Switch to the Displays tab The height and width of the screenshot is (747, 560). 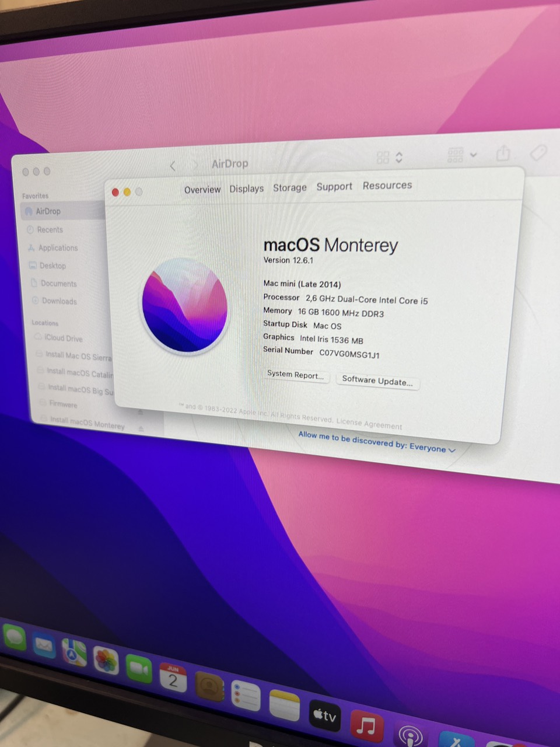pyautogui.click(x=246, y=189)
